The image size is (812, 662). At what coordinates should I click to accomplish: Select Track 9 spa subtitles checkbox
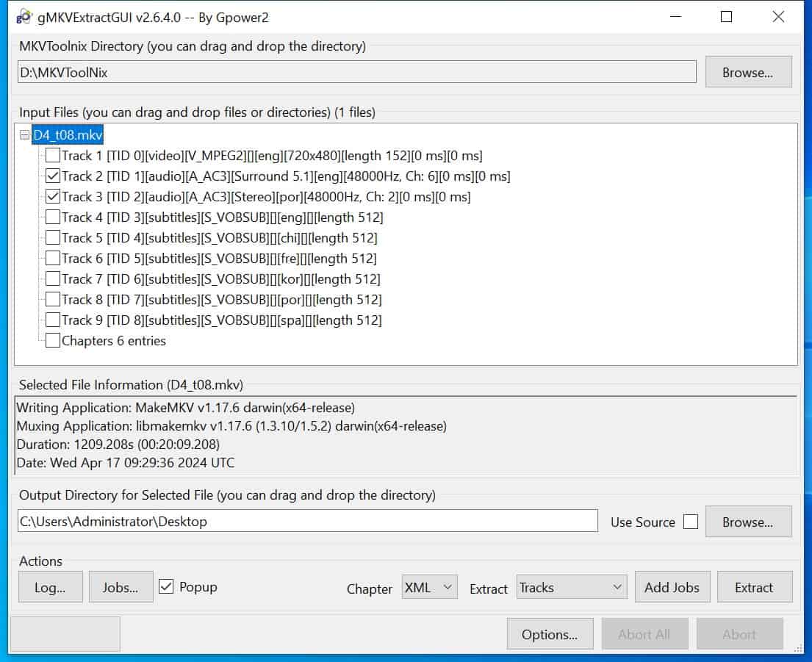click(x=53, y=320)
